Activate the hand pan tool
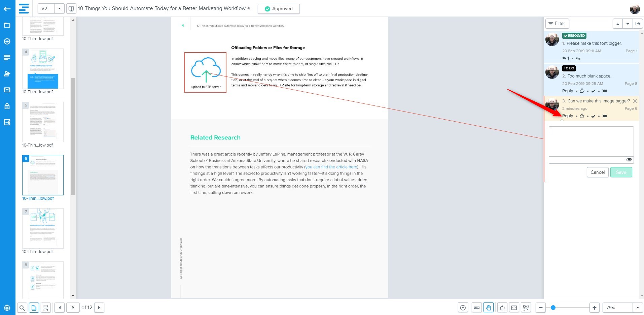This screenshot has height=315, width=644. [x=489, y=308]
